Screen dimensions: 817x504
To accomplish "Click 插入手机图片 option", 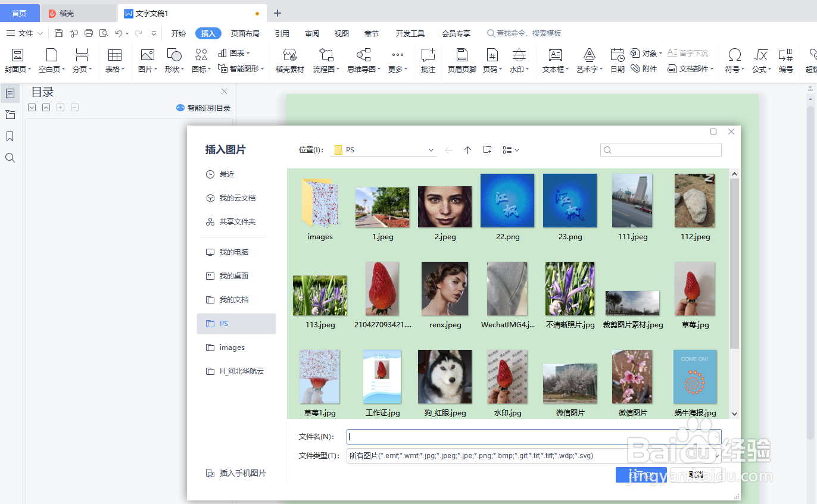I will coord(236,473).
